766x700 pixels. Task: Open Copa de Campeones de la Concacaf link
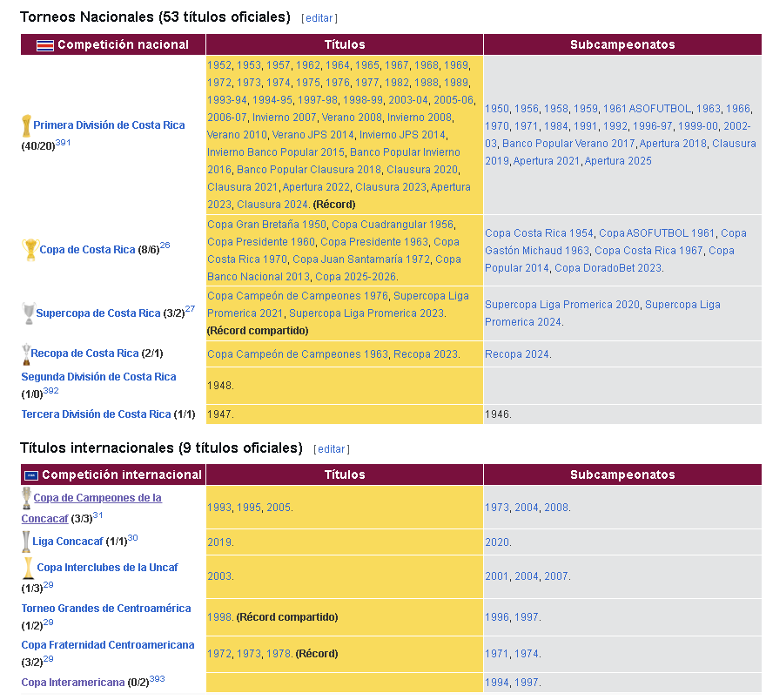pyautogui.click(x=91, y=508)
